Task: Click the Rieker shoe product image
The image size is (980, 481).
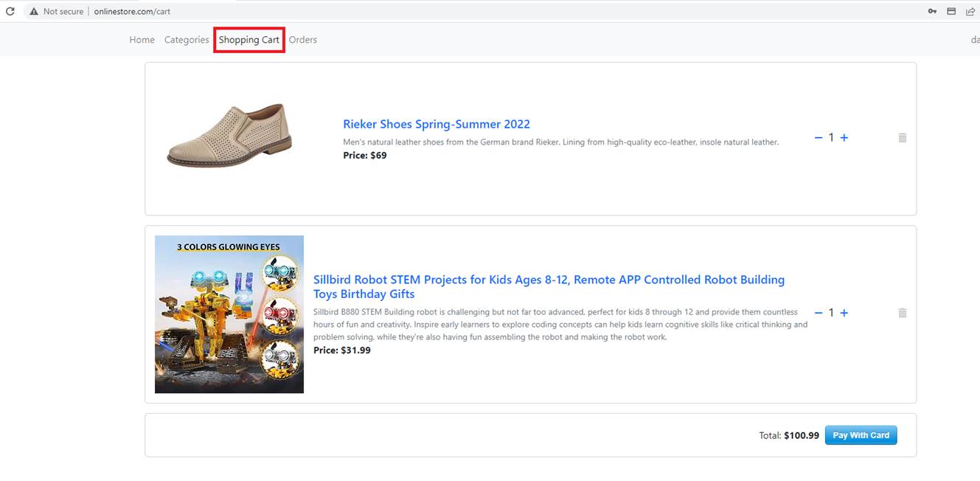Action: pos(229,136)
